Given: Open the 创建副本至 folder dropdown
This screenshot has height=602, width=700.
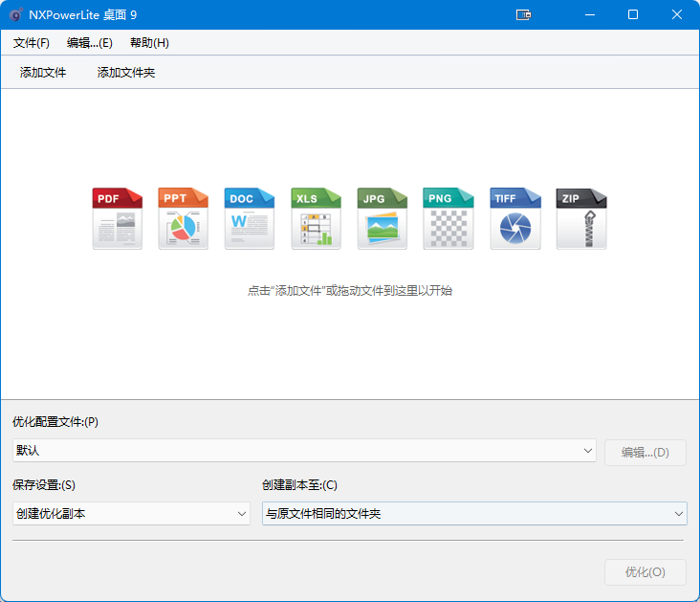Looking at the screenshot, I should [474, 514].
